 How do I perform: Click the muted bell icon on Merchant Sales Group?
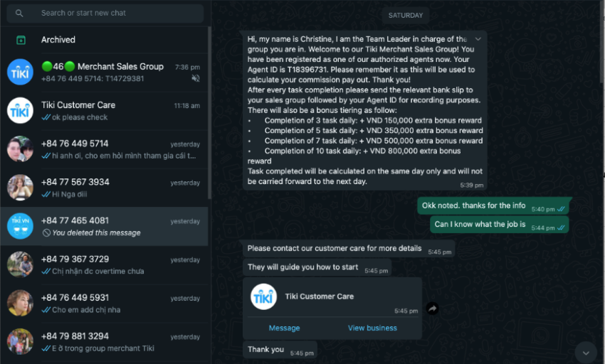[196, 78]
